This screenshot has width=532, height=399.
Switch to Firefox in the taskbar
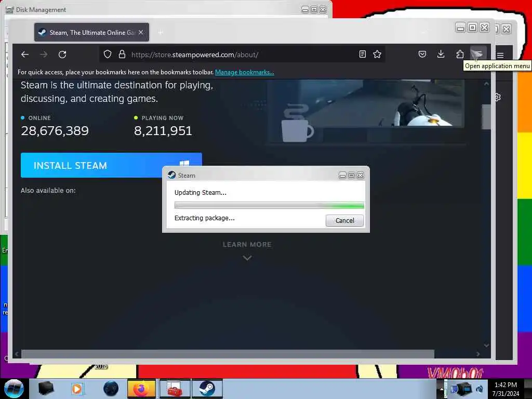(141, 389)
